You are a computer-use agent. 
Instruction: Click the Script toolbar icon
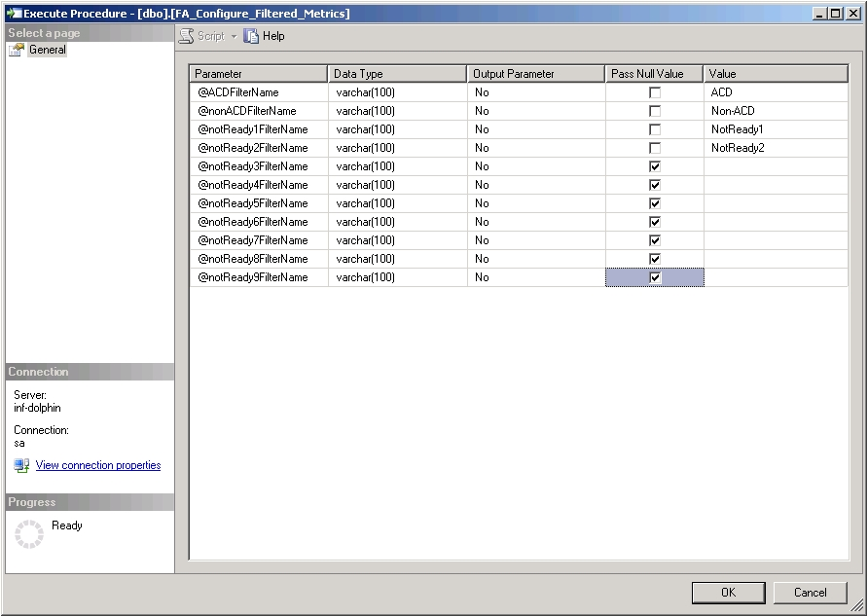pos(187,36)
